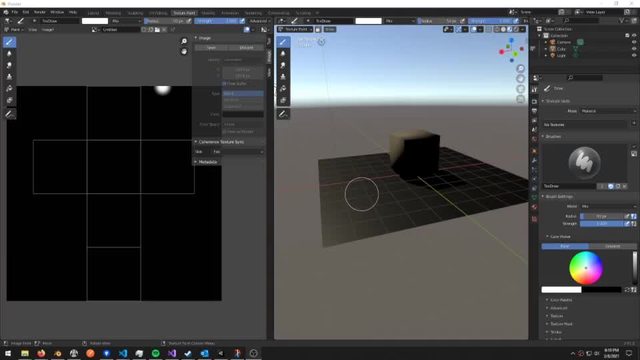Open Render properties tab icon
Viewport: 640px width, 360px height.
[534, 101]
